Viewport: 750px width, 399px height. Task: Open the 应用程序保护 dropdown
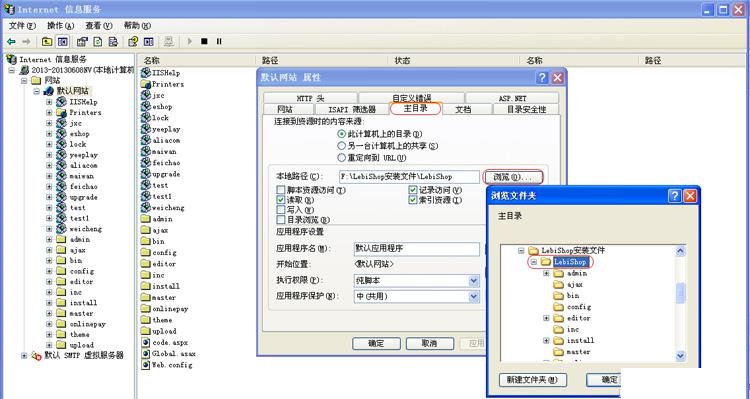(474, 297)
